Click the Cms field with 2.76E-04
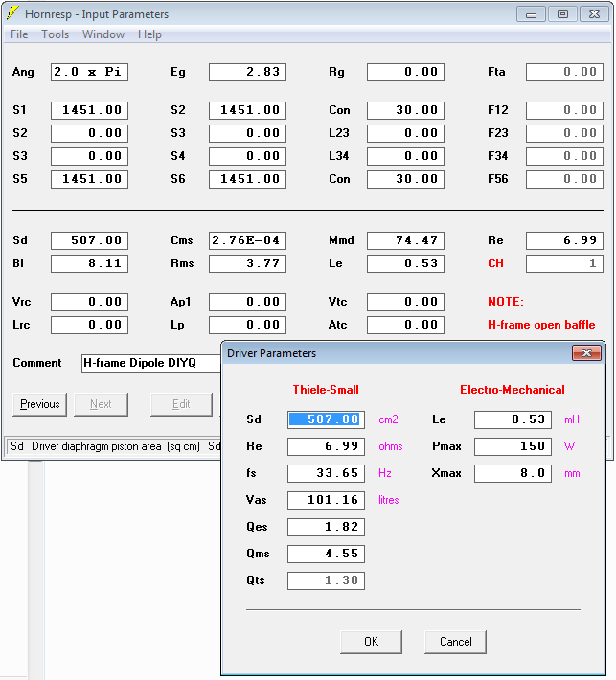Image resolution: width=616 pixels, height=680 pixels. pos(248,240)
